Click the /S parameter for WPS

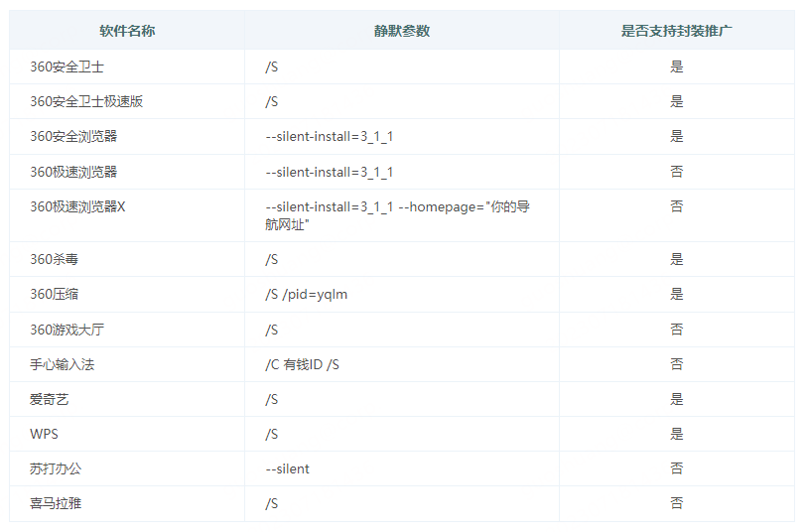(x=272, y=434)
